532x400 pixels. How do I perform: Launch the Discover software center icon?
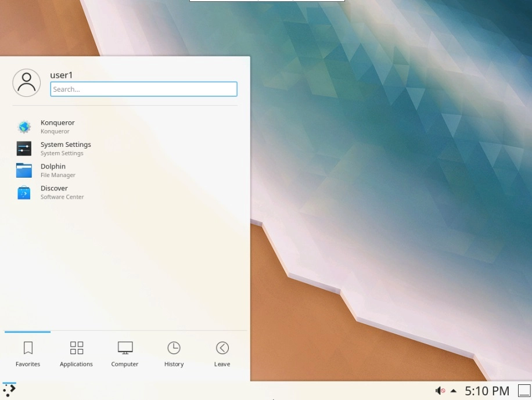(x=24, y=192)
